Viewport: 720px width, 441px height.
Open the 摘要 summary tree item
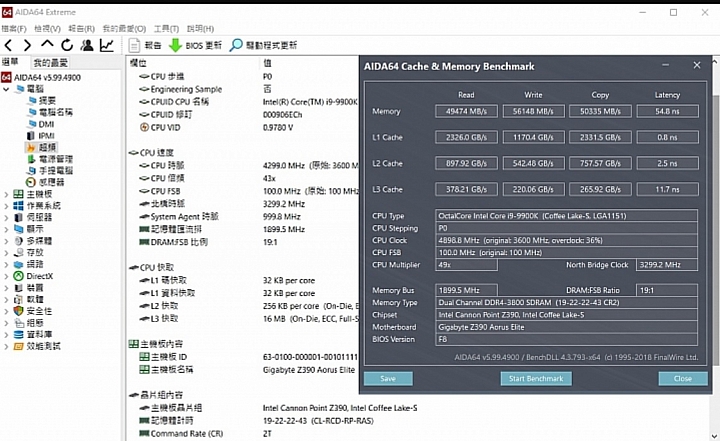pyautogui.click(x=42, y=100)
